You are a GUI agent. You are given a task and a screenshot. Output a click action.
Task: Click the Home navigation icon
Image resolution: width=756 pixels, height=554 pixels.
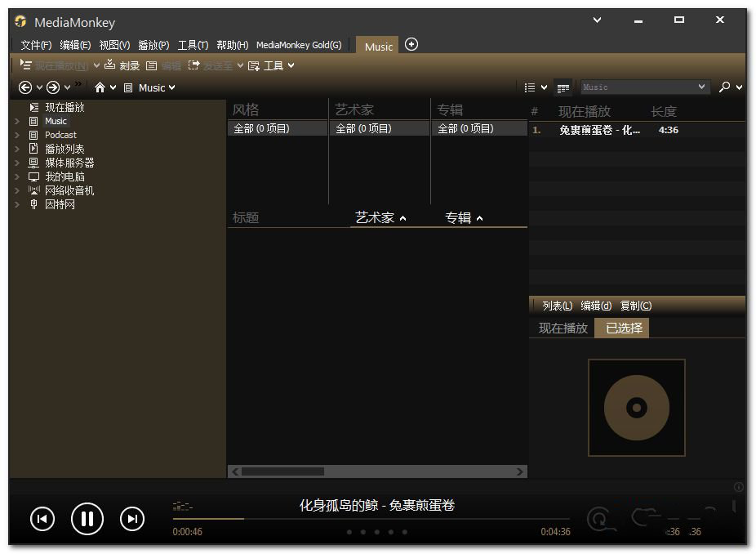click(x=100, y=87)
